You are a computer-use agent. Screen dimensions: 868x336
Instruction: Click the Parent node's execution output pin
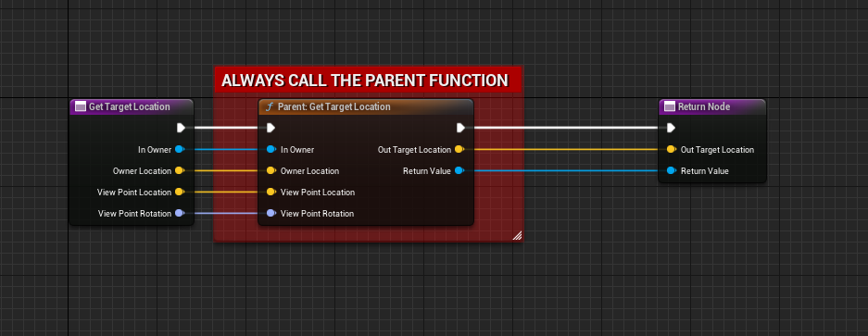coord(460,128)
